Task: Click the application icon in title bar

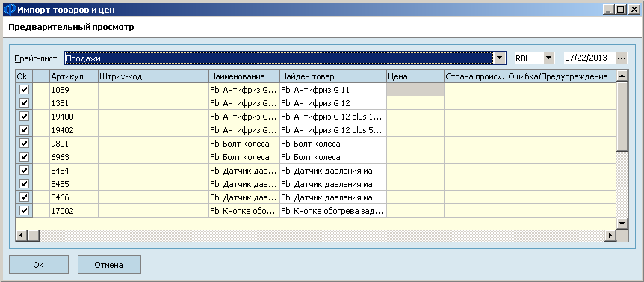Action: [x=10, y=10]
